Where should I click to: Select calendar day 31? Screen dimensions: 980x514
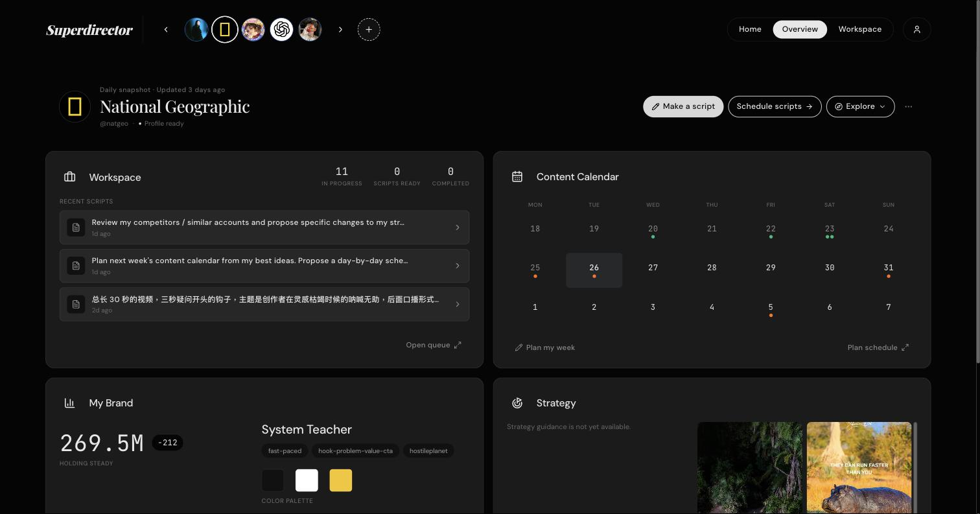click(889, 270)
